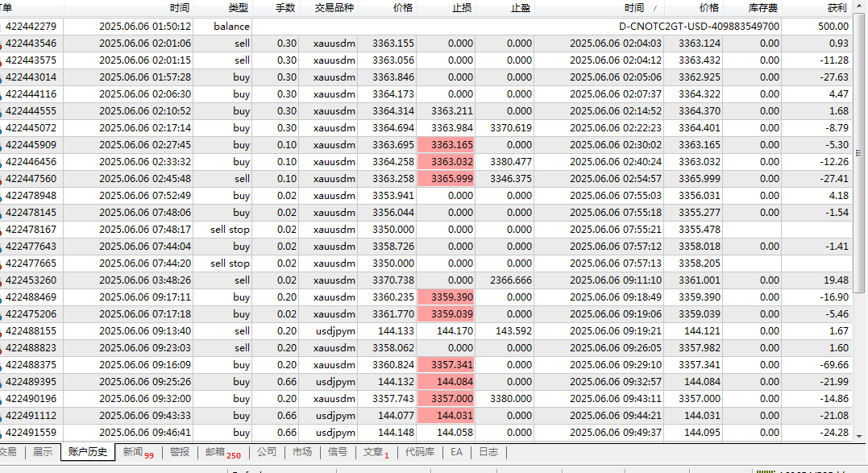This screenshot has height=473, width=868.
Task: Open the 交易 trade tab
Action: (x=8, y=452)
